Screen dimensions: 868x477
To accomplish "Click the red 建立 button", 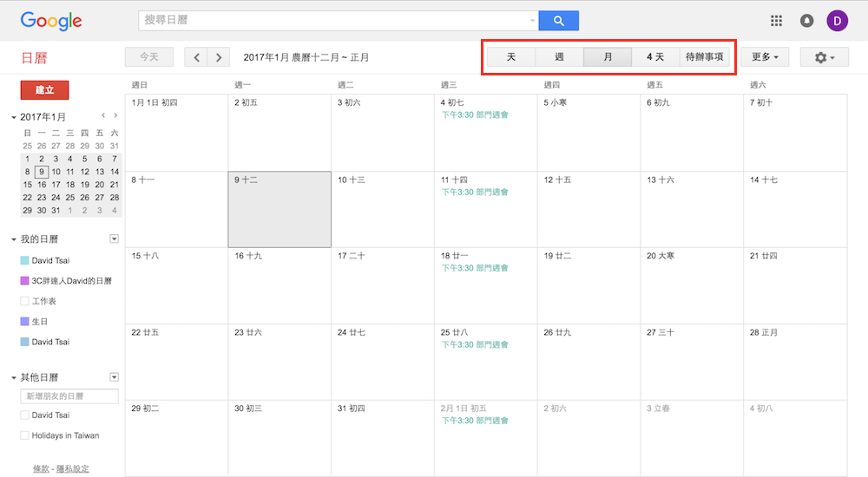I will [44, 90].
